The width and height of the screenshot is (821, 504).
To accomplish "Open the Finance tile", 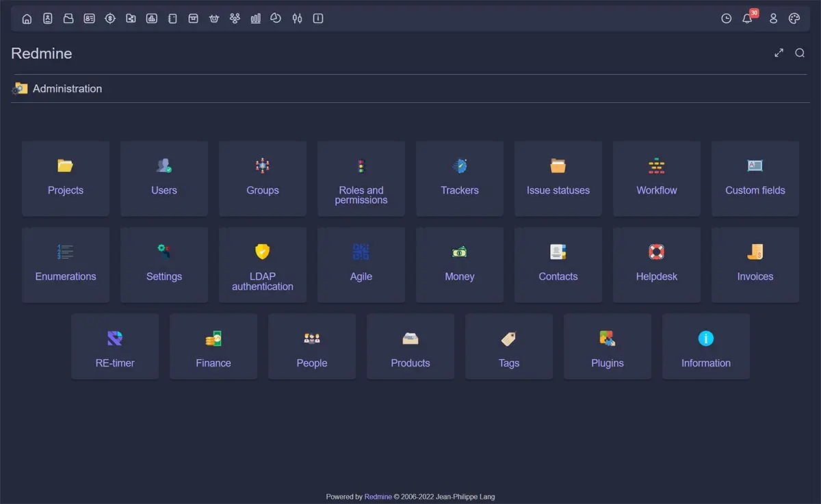I will click(213, 346).
